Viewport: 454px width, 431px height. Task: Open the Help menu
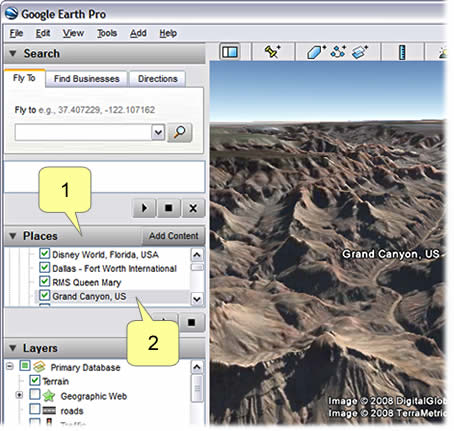tap(168, 33)
